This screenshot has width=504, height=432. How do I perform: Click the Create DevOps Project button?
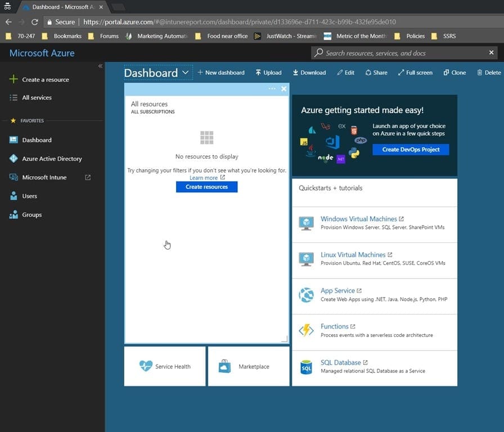tap(411, 150)
